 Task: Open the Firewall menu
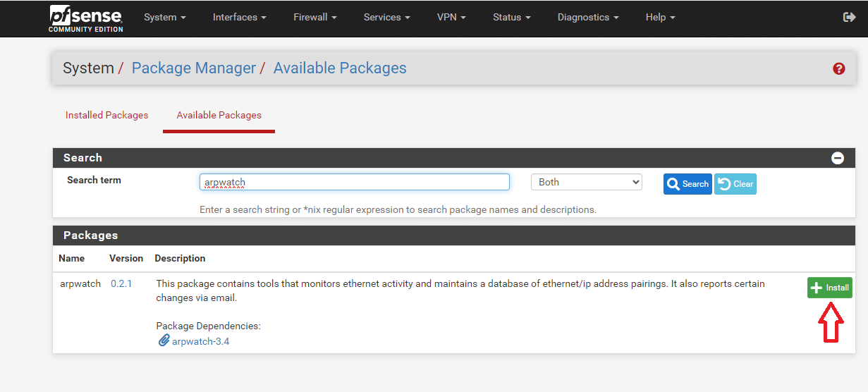point(315,17)
